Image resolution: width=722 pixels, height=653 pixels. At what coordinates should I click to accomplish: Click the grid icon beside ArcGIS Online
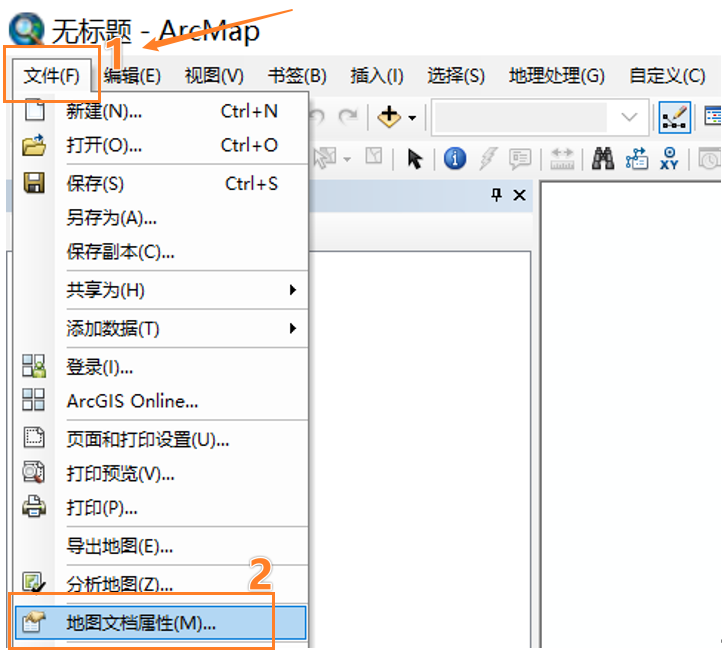point(34,399)
